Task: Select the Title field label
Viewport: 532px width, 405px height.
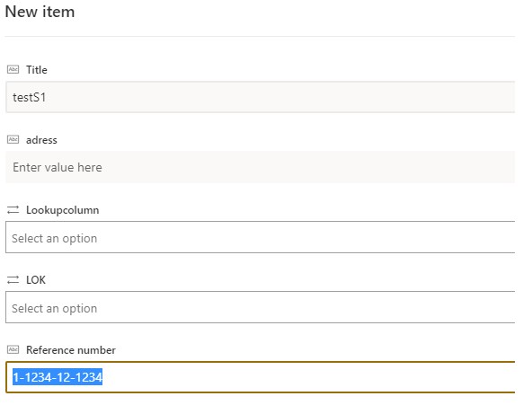Action: [x=37, y=70]
